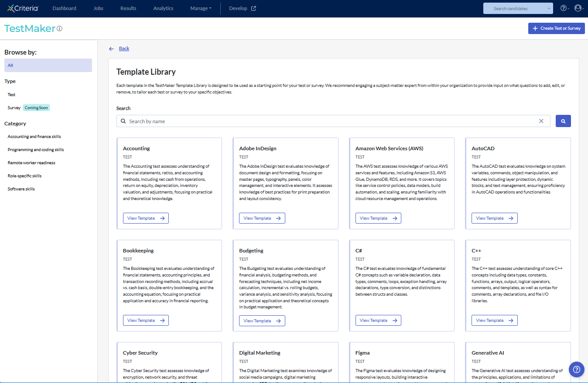
Task: Filter templates by Test type
Action: 12,95
